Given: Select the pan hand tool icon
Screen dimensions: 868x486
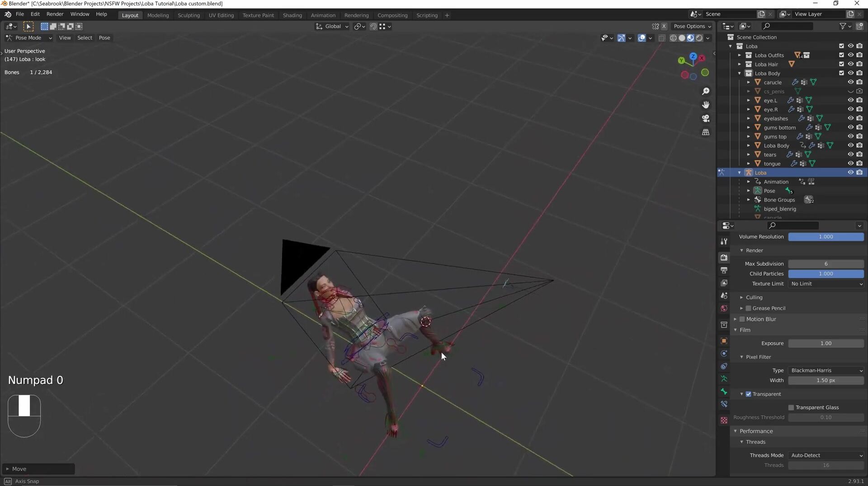Looking at the screenshot, I should tap(706, 105).
